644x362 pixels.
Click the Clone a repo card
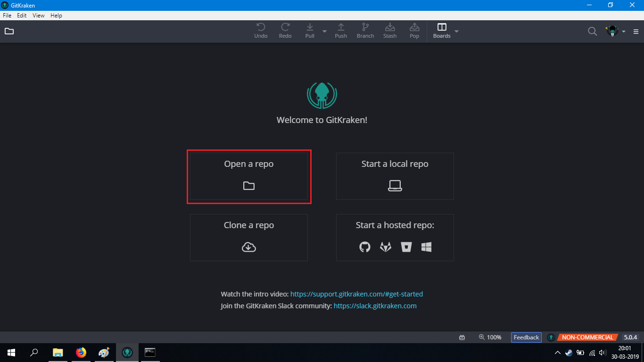[249, 238]
